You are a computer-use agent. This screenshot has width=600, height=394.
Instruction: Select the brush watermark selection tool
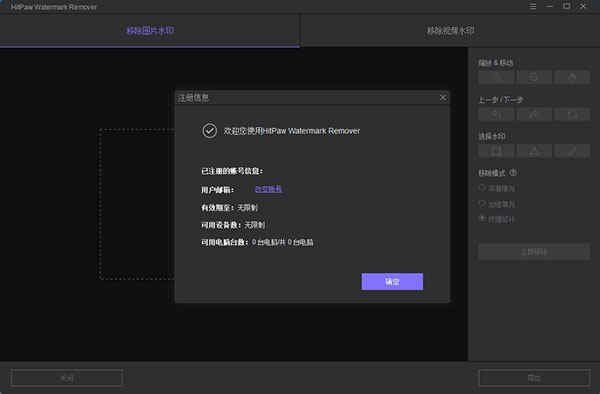coord(572,151)
